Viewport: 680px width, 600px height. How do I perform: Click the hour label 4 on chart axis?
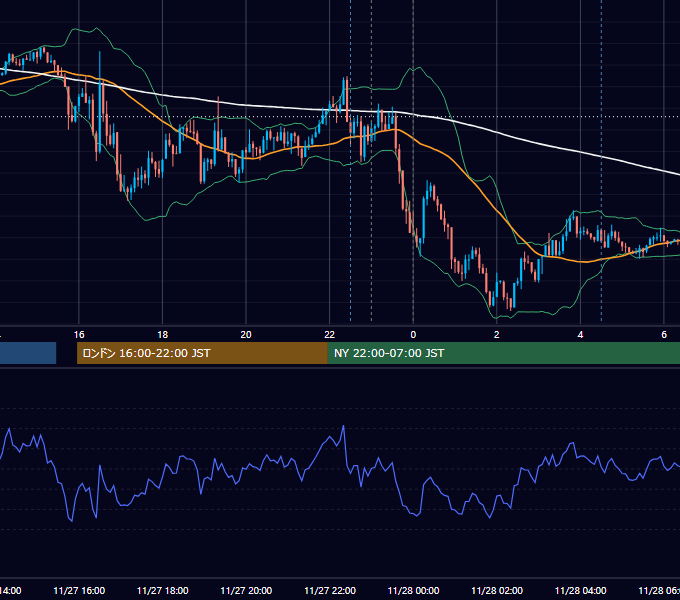point(580,335)
